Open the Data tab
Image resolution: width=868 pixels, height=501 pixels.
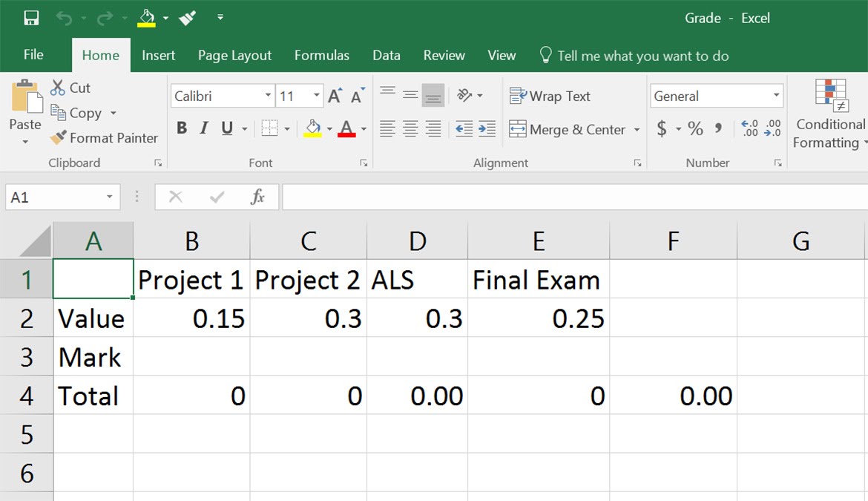tap(387, 56)
